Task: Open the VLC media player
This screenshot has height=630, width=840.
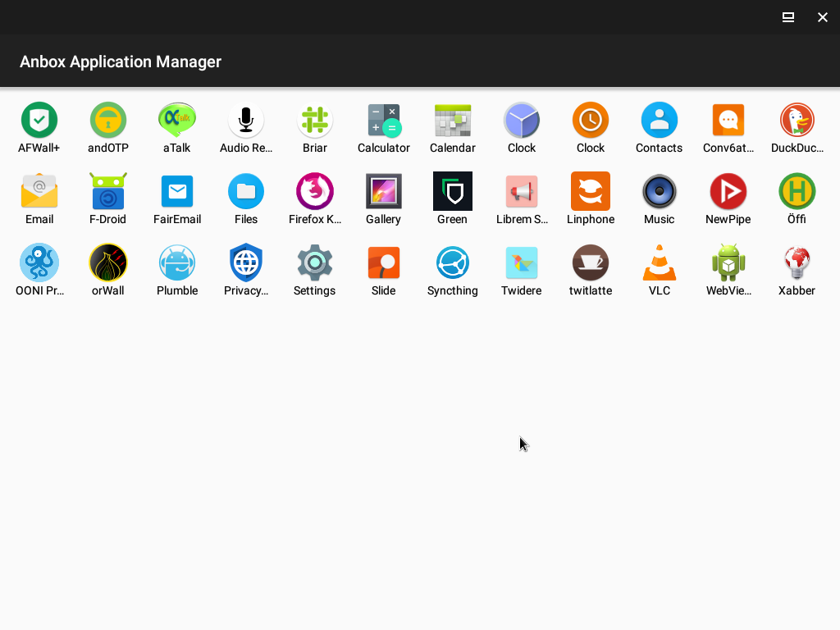Action: tap(660, 263)
